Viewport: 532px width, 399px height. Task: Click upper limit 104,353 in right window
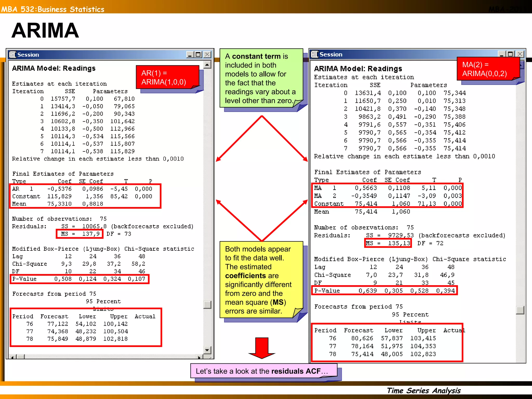[x=423, y=346]
